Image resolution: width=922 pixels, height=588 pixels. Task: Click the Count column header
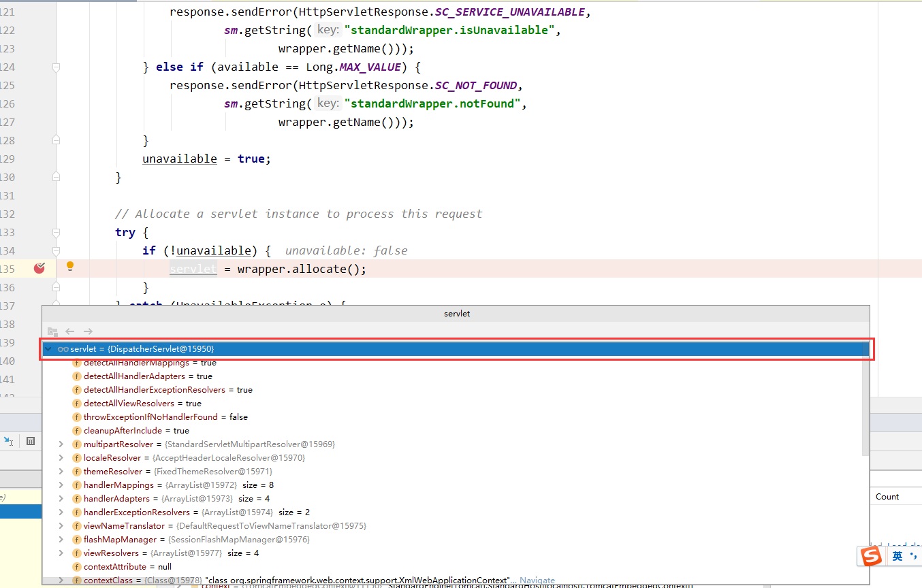coord(887,497)
